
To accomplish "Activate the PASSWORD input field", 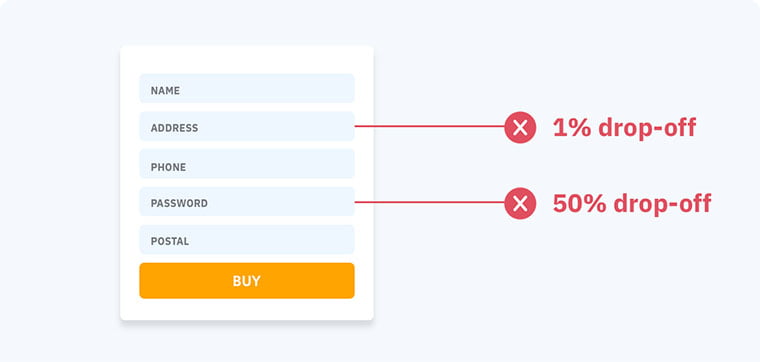I will point(247,202).
